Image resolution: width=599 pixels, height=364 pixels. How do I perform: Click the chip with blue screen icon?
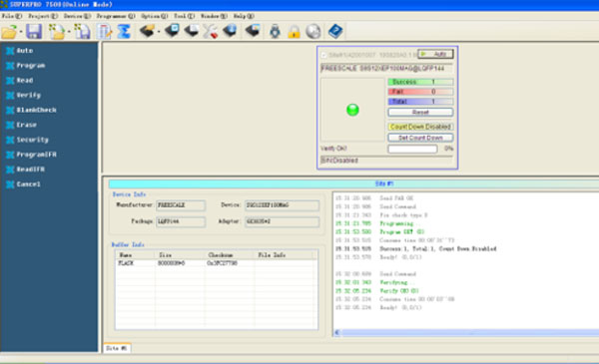tap(173, 31)
